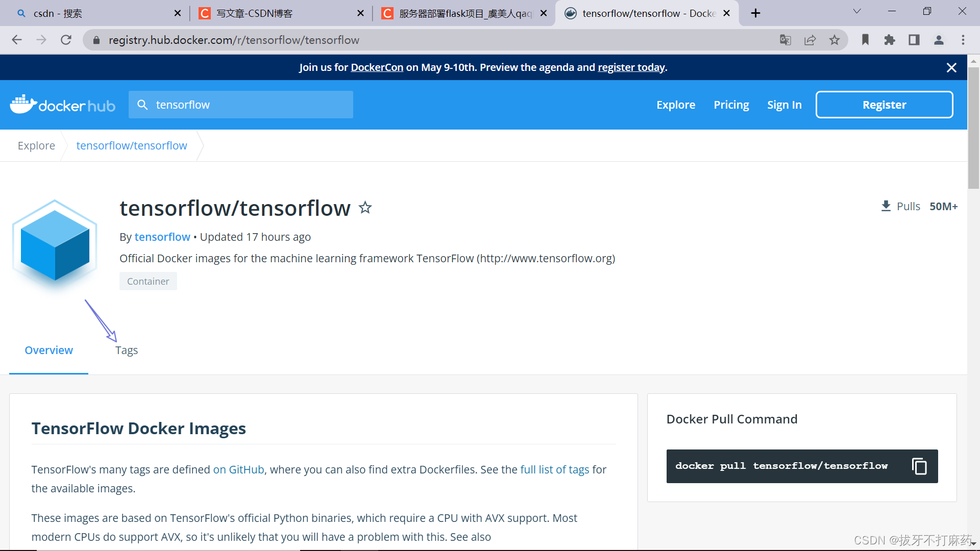Reload the current page
Viewport: 980px width, 551px height.
66,40
